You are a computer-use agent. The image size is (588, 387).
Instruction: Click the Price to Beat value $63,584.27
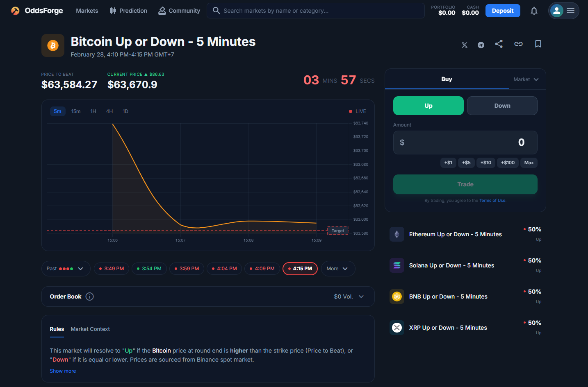pos(69,85)
